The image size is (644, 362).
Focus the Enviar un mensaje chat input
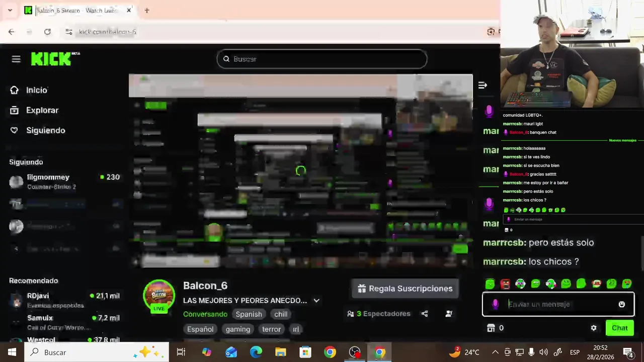pos(558,304)
